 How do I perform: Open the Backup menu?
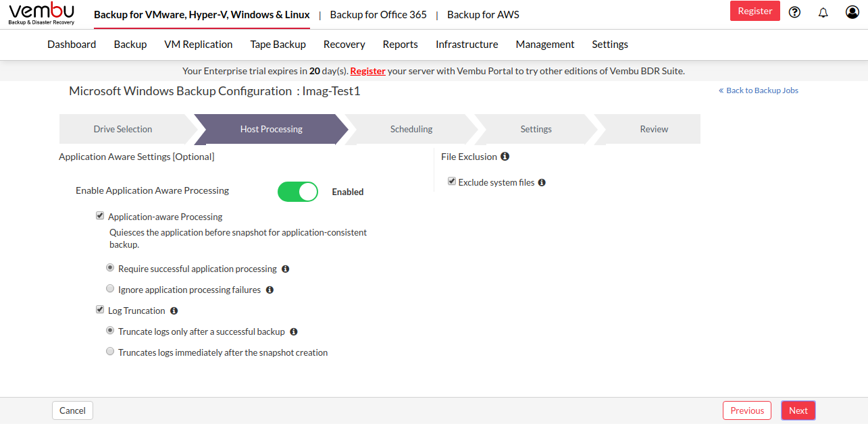point(130,44)
